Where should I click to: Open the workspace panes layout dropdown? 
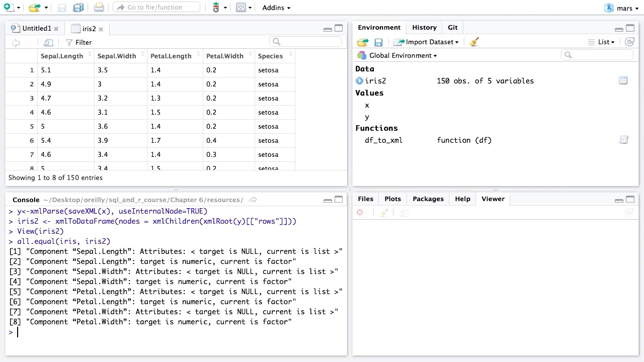click(x=244, y=8)
